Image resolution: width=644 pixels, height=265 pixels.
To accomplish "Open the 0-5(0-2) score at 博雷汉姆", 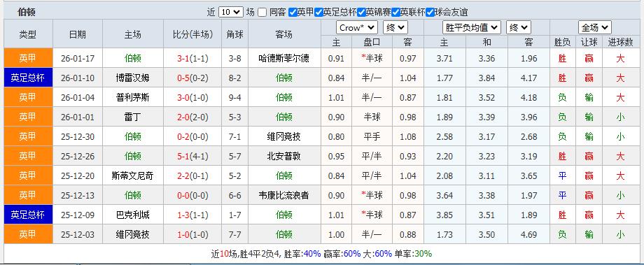I will click(192, 78).
